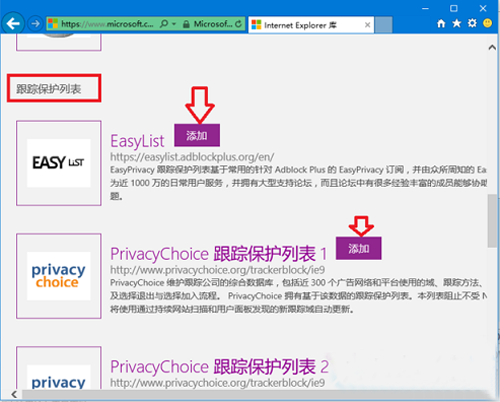The width and height of the screenshot is (500, 402).
Task: Minimize the Internet Explorer window
Action: 425,9
